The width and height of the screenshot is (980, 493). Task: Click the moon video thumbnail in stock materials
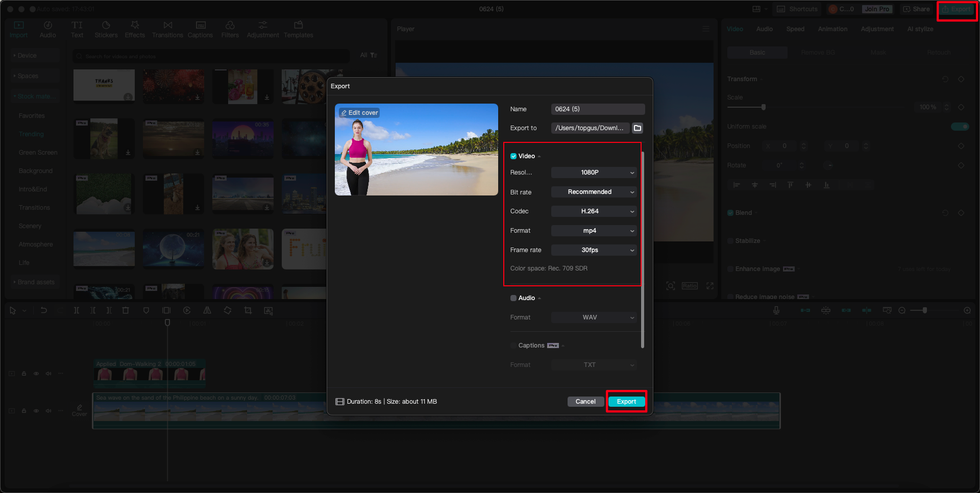pos(173,249)
